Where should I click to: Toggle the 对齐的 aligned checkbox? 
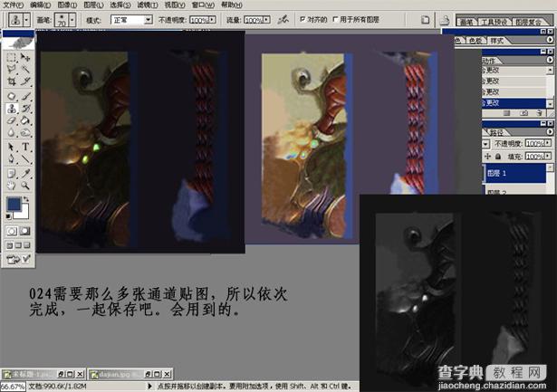(303, 20)
